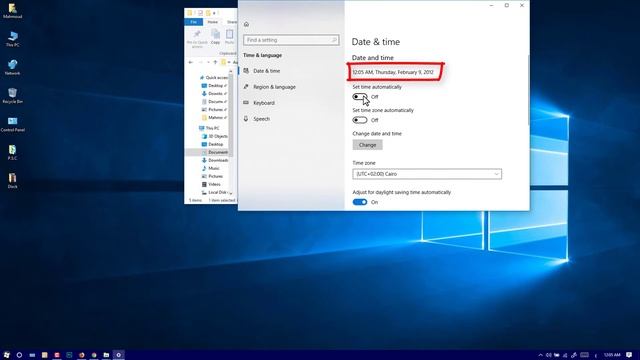The image size is (640, 360).
Task: Select Local Disk in File Explorer tree
Action: tap(214, 192)
